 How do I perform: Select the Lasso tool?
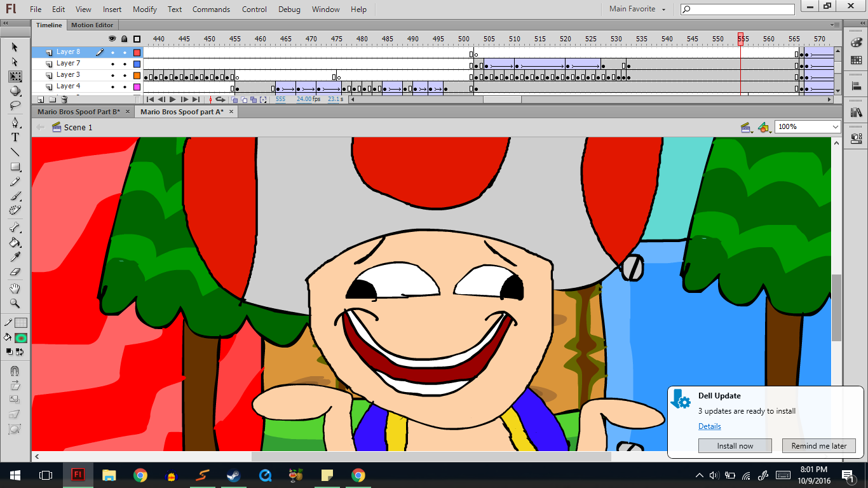(x=15, y=105)
